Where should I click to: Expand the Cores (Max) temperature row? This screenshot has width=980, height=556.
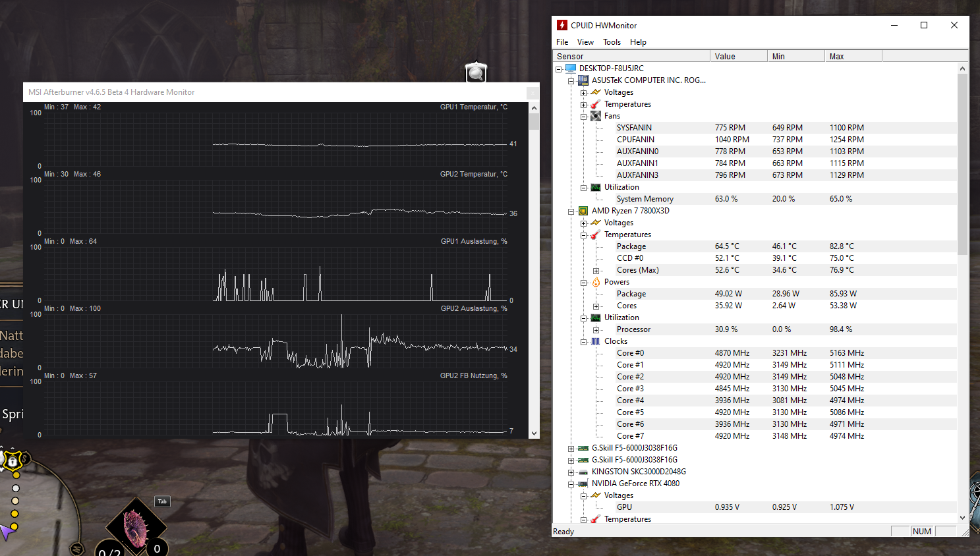coord(596,270)
